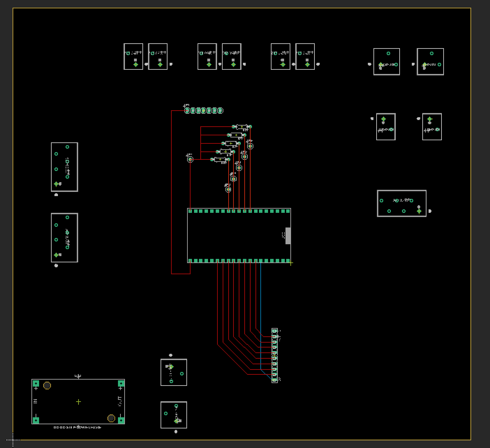Image resolution: width=490 pixels, height=448 pixels.
Task: Click the silkscreen text beneath the IN/OUT module
Action: (77, 427)
